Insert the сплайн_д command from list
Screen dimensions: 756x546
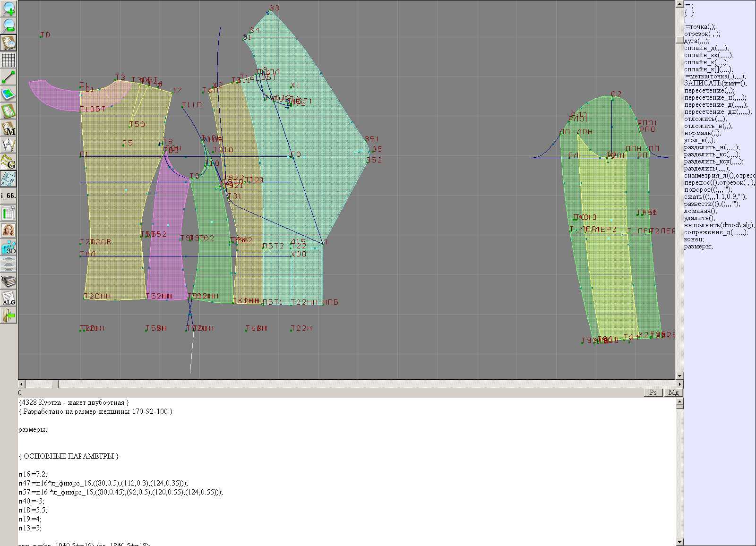706,48
